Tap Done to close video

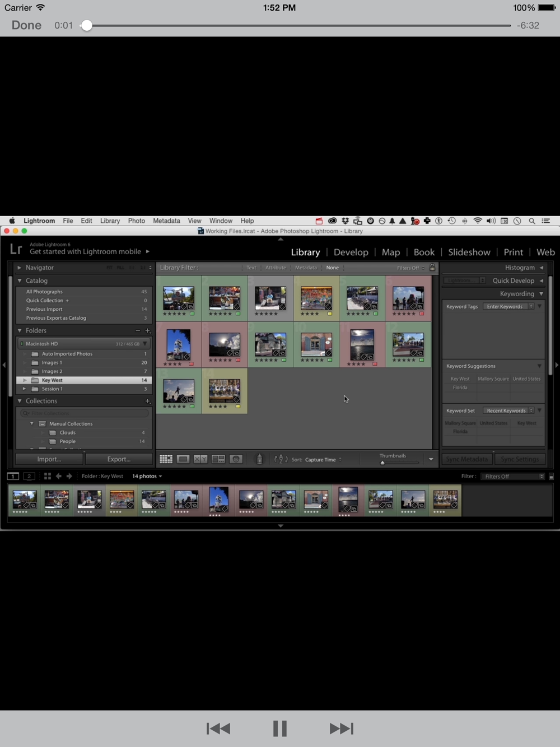click(x=26, y=25)
